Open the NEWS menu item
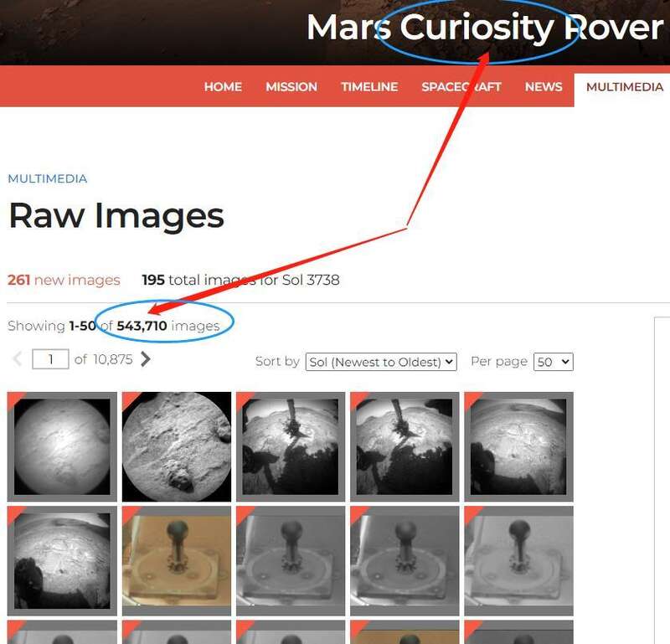The image size is (670, 644). click(544, 87)
